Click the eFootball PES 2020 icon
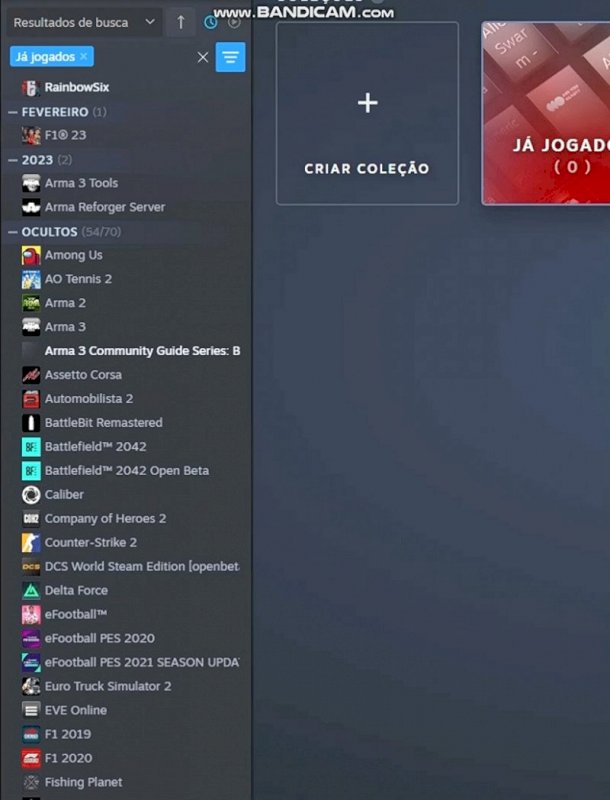 click(31, 638)
